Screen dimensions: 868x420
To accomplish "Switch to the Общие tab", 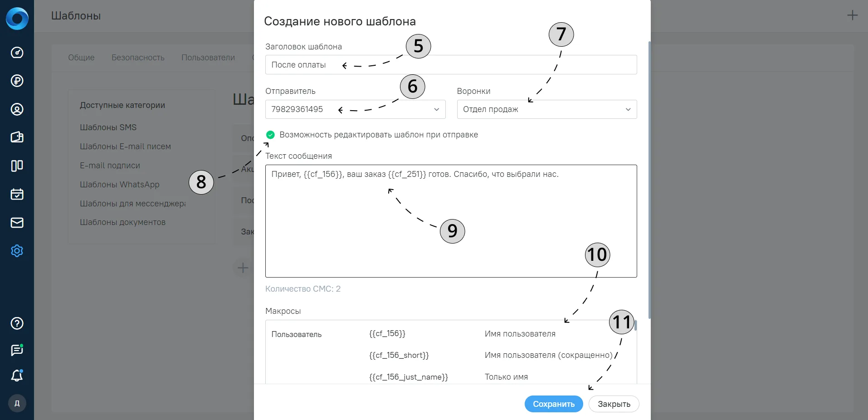I will 81,58.
